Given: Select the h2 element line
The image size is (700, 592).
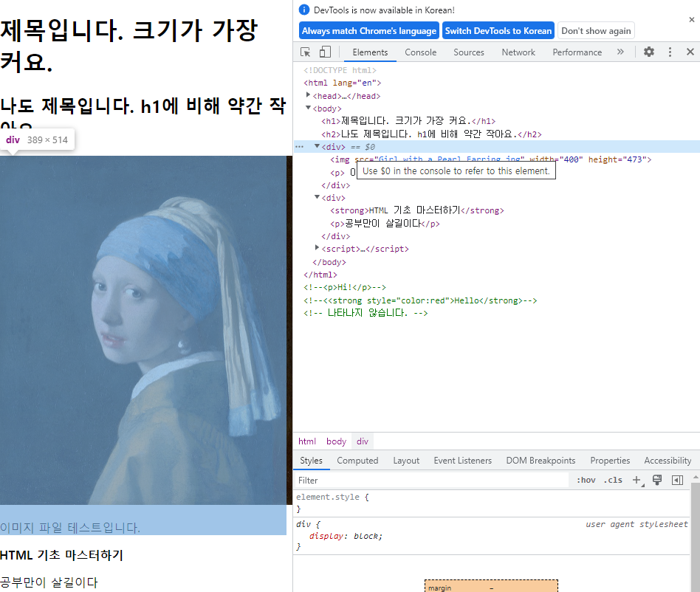Looking at the screenshot, I should coord(431,134).
